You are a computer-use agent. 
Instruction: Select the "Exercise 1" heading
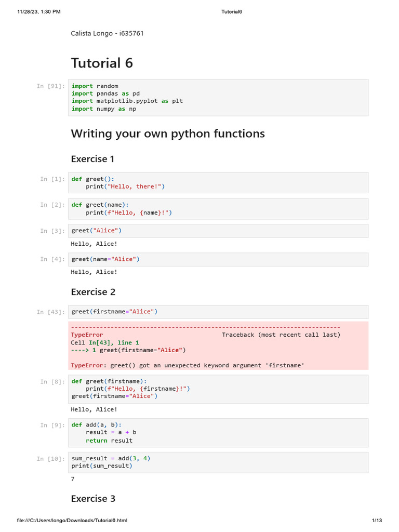coord(92,159)
